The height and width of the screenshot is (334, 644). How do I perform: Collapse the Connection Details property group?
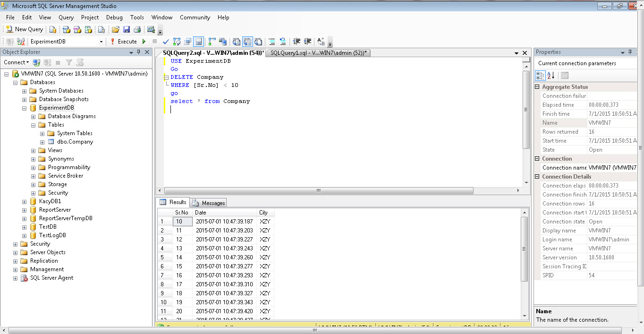[x=537, y=177]
